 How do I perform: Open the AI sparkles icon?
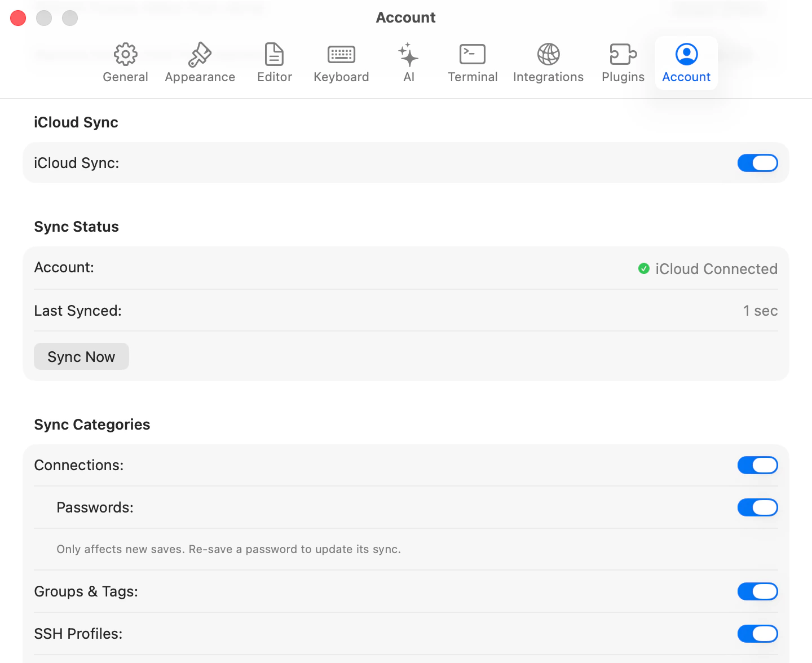point(408,54)
